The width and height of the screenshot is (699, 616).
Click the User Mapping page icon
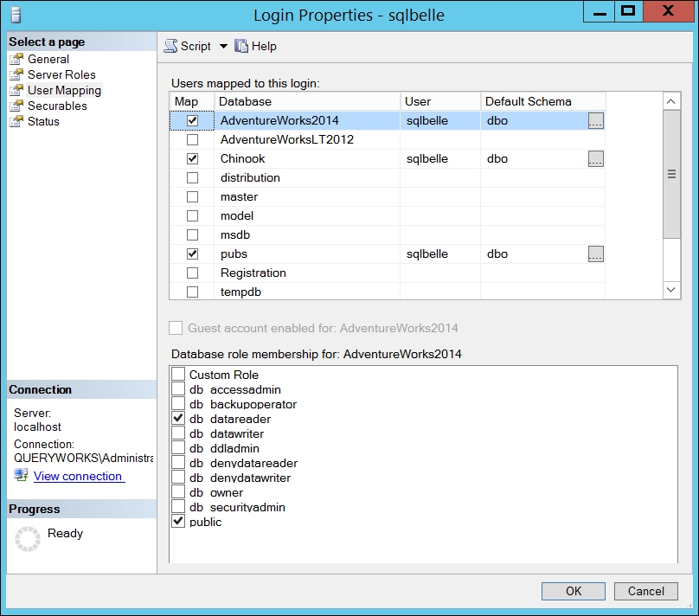click(x=16, y=90)
